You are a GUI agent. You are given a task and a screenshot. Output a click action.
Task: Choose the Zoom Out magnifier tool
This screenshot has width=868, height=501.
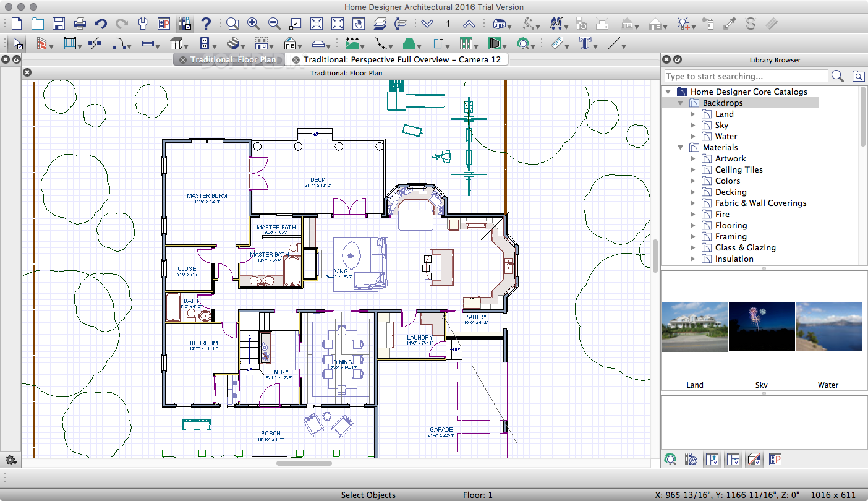tap(274, 24)
